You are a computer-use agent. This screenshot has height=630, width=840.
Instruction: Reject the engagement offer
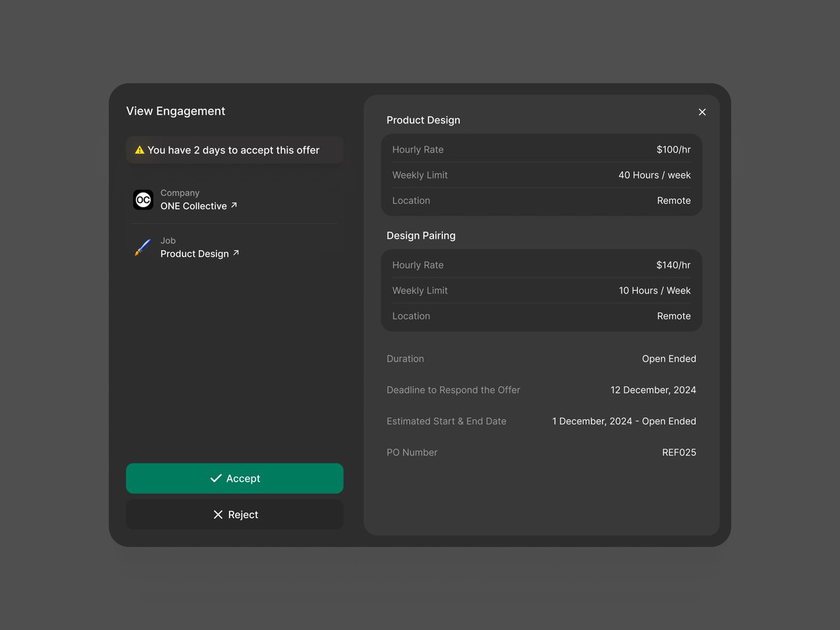coord(234,514)
